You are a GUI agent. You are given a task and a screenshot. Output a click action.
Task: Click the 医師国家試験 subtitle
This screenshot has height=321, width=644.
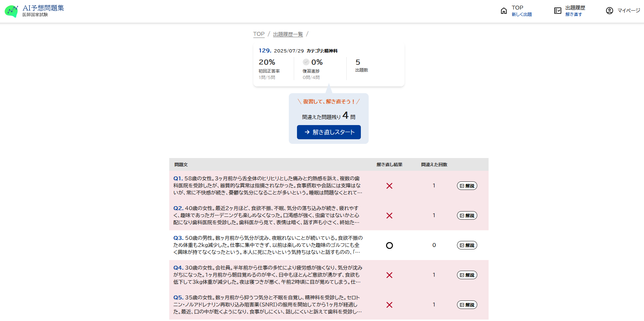point(35,15)
